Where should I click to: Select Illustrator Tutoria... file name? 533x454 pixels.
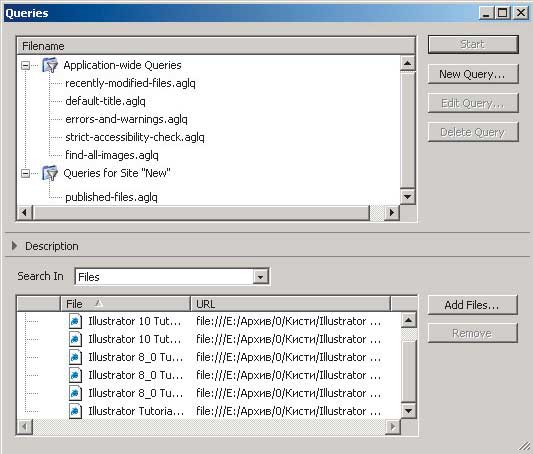click(x=136, y=411)
